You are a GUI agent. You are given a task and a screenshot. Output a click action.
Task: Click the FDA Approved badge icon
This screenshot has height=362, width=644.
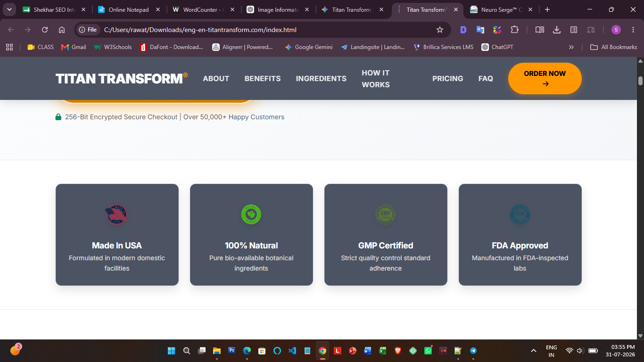coord(520,214)
